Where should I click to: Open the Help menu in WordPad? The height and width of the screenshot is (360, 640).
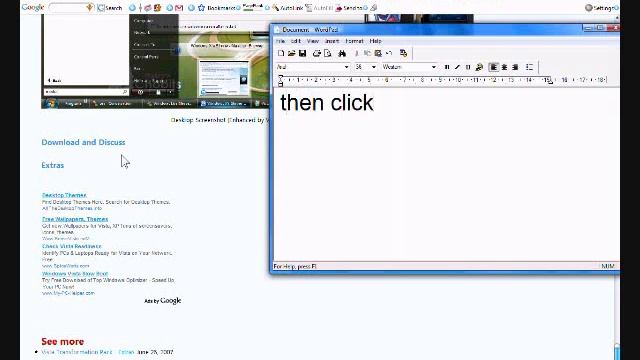[x=376, y=41]
